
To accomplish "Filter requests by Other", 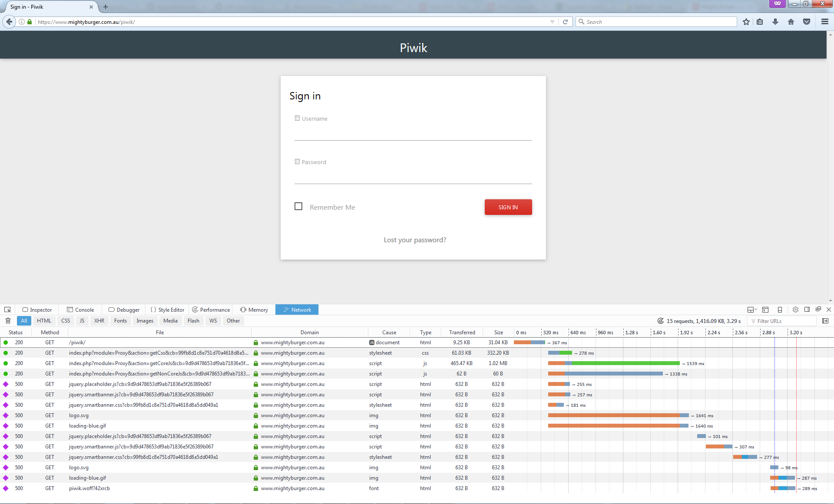I will 233,321.
